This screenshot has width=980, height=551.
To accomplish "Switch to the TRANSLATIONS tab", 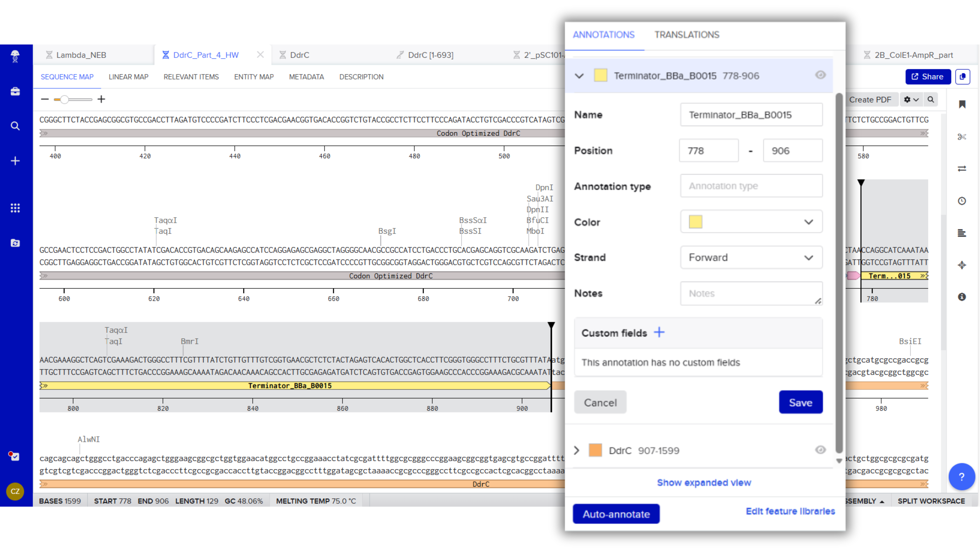I will coord(686,35).
